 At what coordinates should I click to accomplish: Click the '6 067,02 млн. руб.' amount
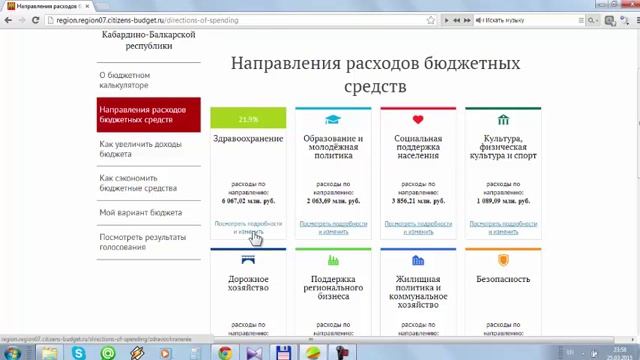[248, 201]
